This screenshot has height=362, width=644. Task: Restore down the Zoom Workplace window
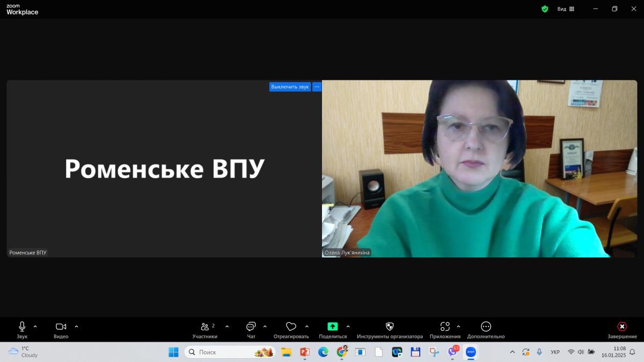[x=614, y=9]
